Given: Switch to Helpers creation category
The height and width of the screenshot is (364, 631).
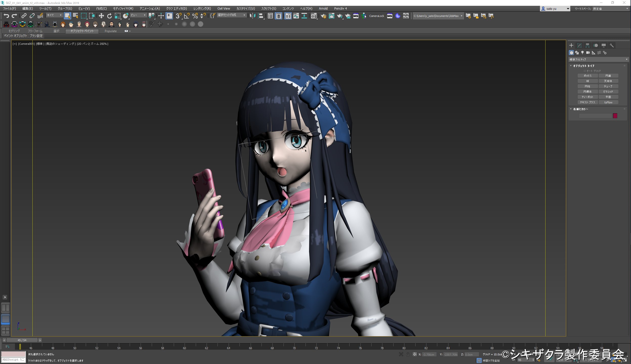Looking at the screenshot, I should (x=594, y=53).
